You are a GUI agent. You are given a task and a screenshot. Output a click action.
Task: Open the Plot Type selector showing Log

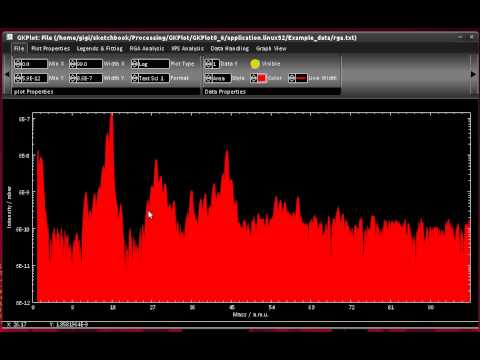154,64
